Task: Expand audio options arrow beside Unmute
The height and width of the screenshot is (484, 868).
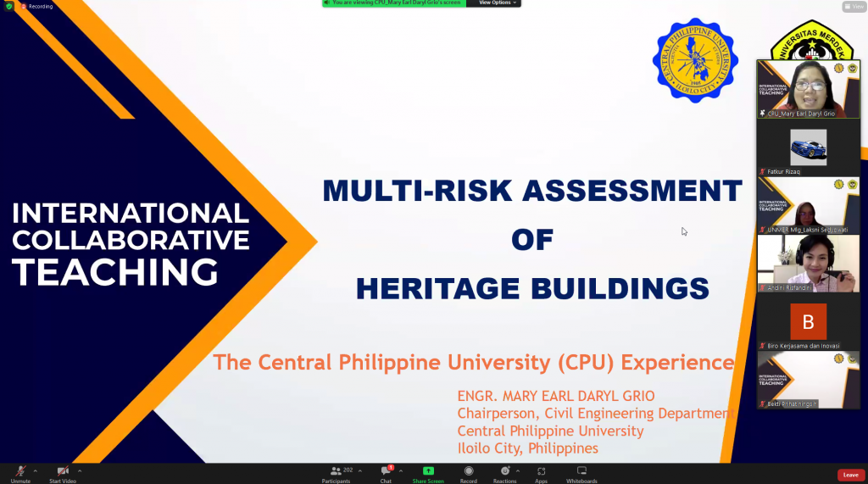Action: click(36, 471)
